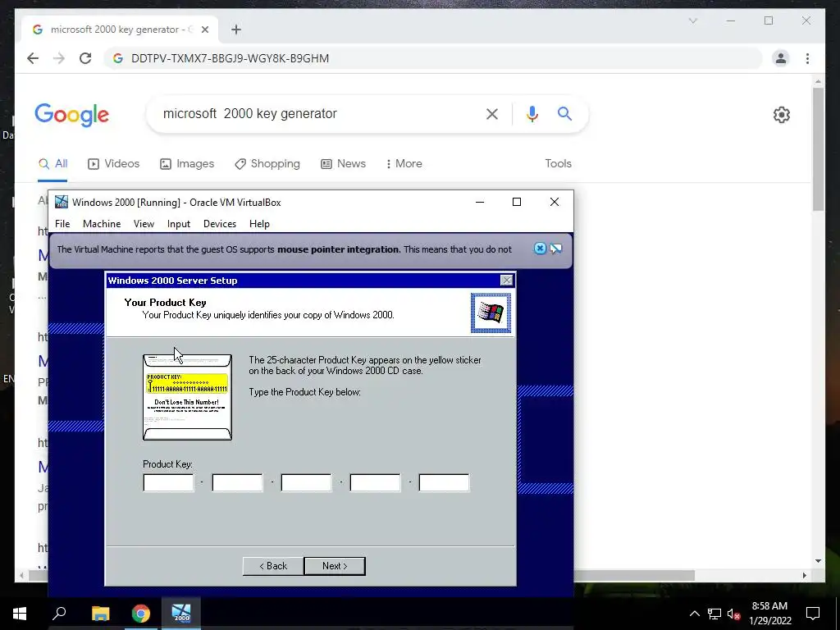This screenshot has width=840, height=630.
Task: Select the All results tab
Action: (53, 164)
